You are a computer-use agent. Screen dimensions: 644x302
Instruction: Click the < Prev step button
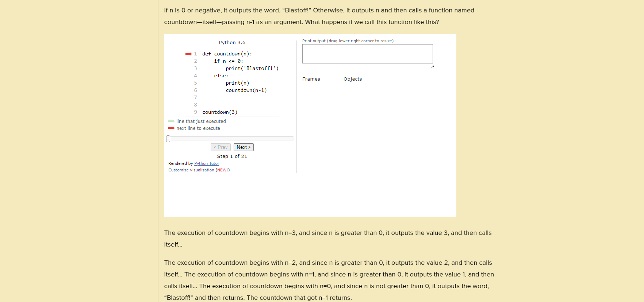point(221,147)
